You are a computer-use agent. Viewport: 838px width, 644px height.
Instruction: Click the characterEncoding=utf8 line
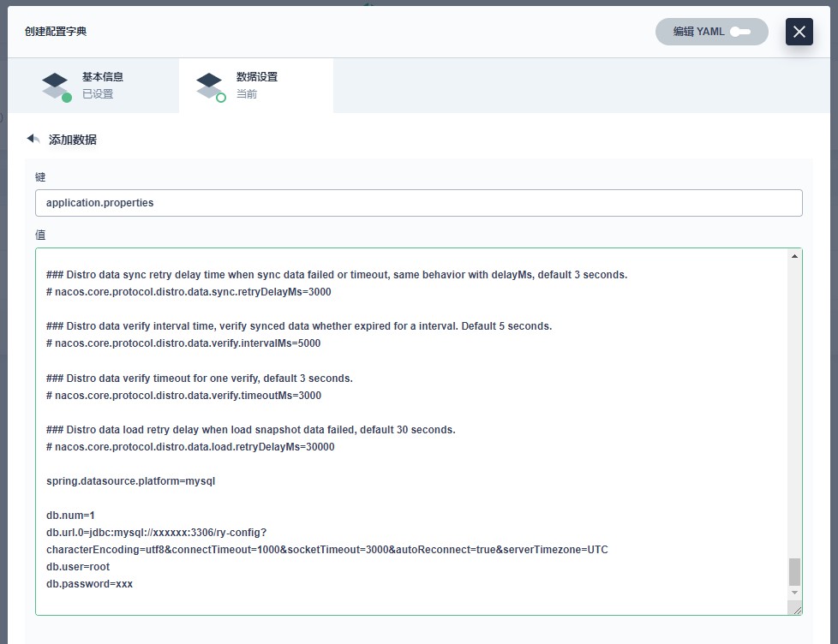click(x=327, y=550)
